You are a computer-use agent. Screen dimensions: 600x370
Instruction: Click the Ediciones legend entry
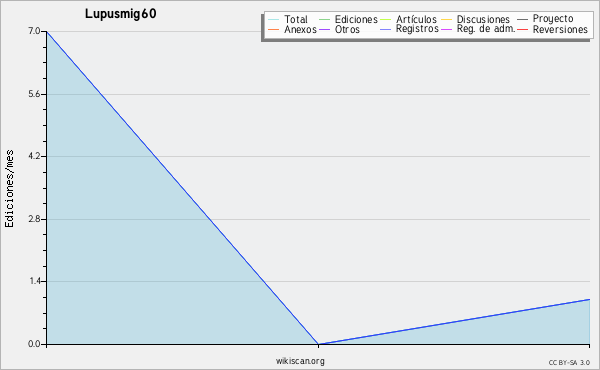click(x=348, y=19)
